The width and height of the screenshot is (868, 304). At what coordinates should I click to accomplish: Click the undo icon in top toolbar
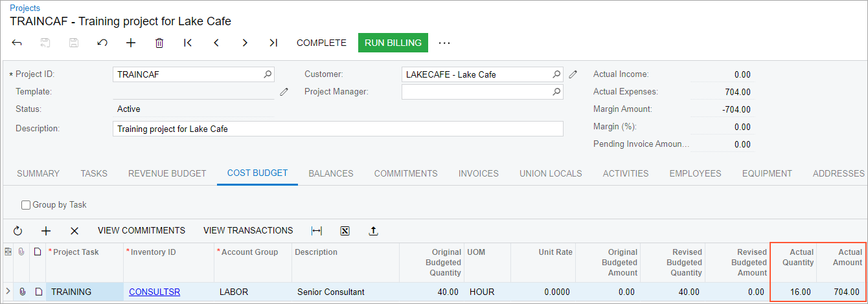[x=102, y=43]
